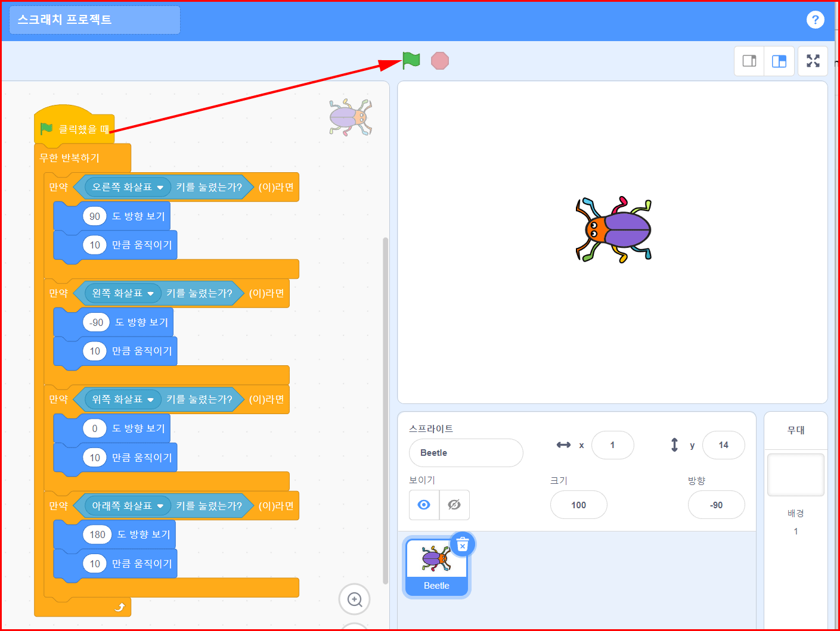Edit the project title 스크래치 프로젝트
The height and width of the screenshot is (631, 840).
[95, 20]
